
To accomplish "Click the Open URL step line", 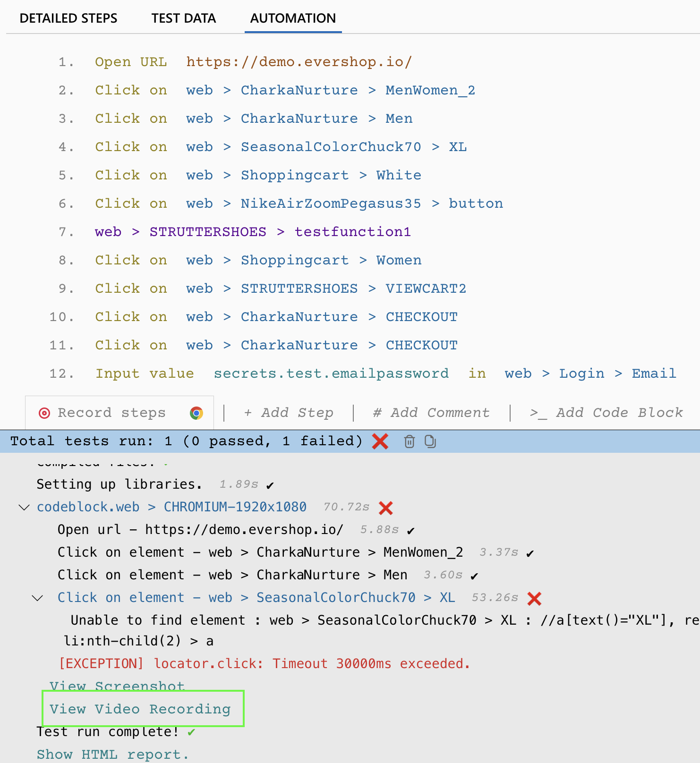I will click(x=253, y=62).
